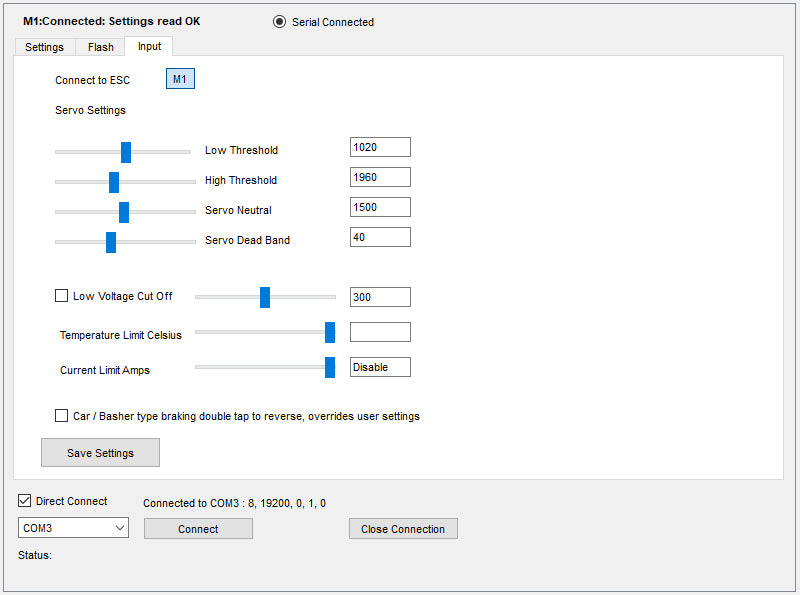Select the Serial Connected radio button
Viewport: 800px width, 595px height.
coord(279,22)
